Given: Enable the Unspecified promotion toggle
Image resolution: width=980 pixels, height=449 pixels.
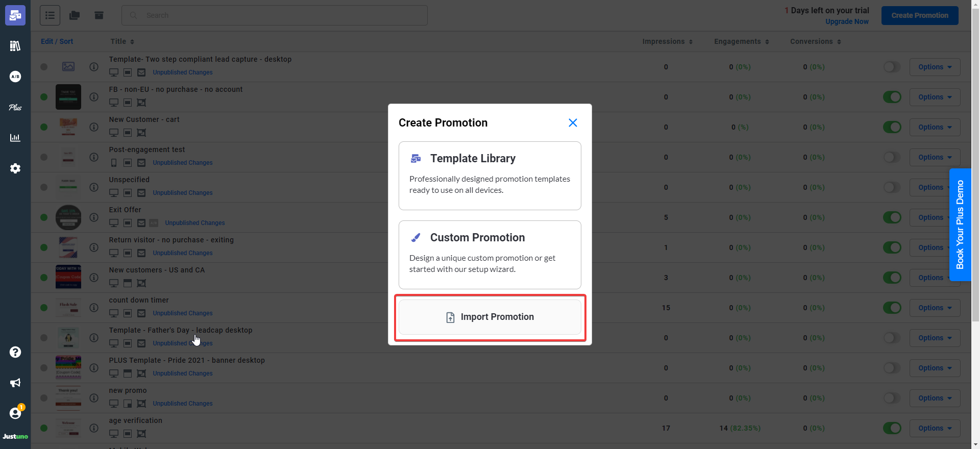Looking at the screenshot, I should point(892,187).
